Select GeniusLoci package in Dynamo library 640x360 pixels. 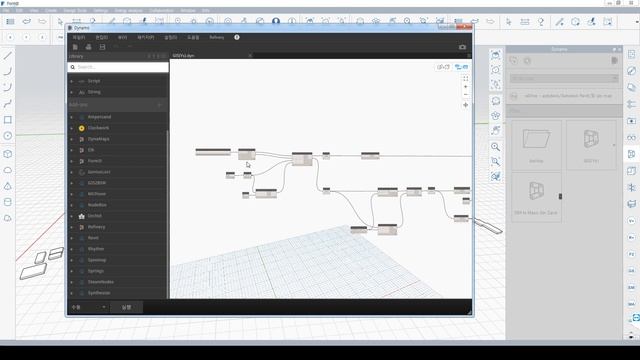coord(99,172)
